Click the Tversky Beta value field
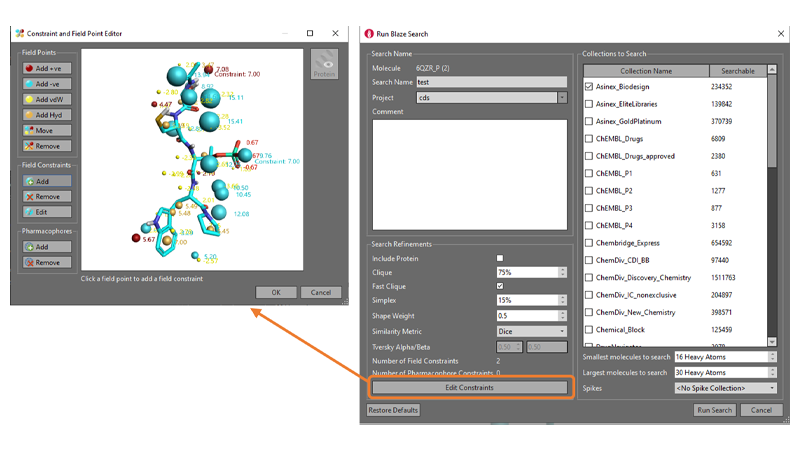This screenshot has width=800, height=450. coord(546,347)
